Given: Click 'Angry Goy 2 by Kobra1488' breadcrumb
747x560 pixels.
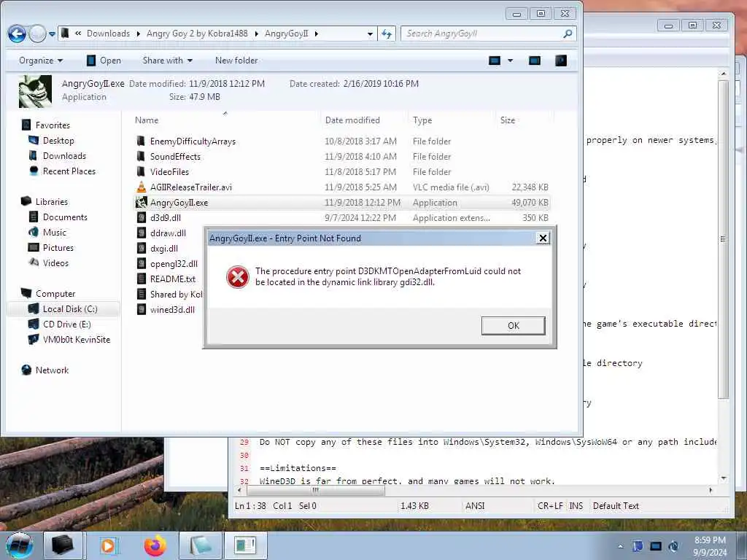Looking at the screenshot, I should point(197,34).
